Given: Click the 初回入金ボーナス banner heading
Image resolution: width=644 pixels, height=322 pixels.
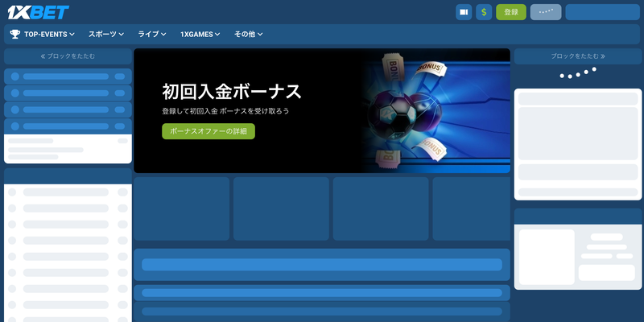Looking at the screenshot, I should pos(232,92).
